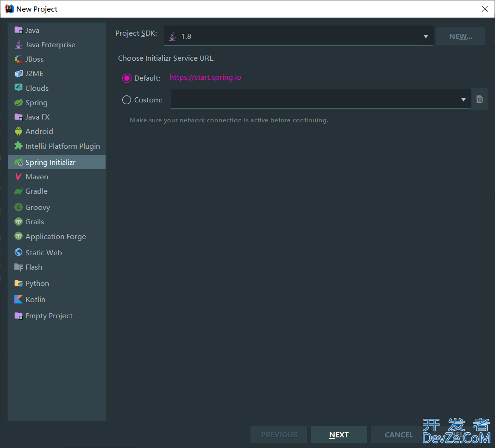Click the Spring leaf icon
Image resolution: width=495 pixels, height=448 pixels.
click(x=19, y=102)
